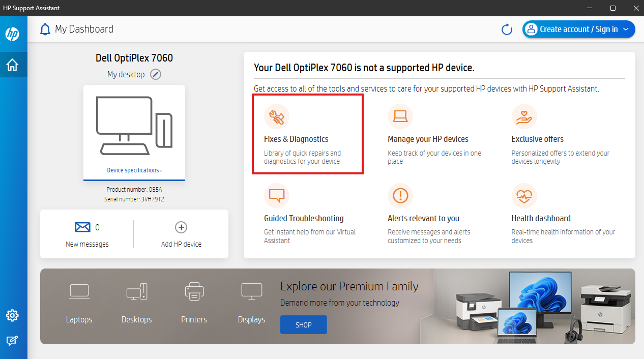644x359 pixels.
Task: Open the Manage your HP devices heading
Action: tap(428, 139)
